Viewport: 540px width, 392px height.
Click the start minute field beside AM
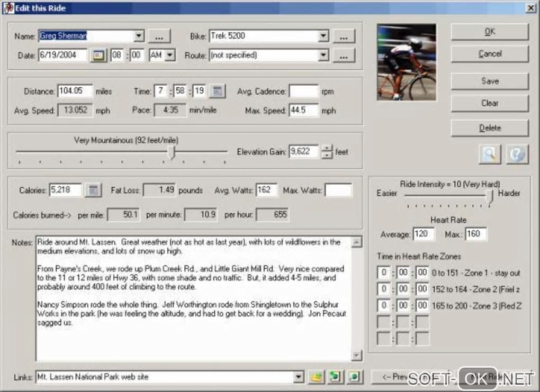(x=137, y=55)
